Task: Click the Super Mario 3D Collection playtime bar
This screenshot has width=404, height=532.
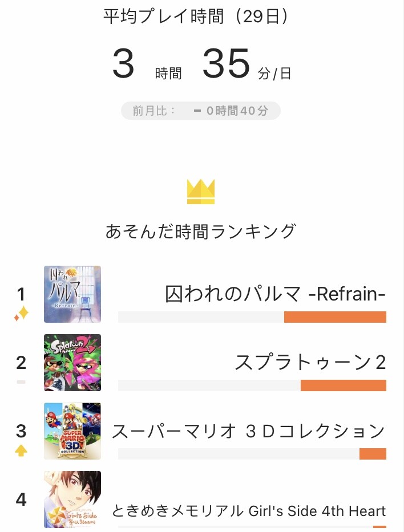Action: click(252, 454)
